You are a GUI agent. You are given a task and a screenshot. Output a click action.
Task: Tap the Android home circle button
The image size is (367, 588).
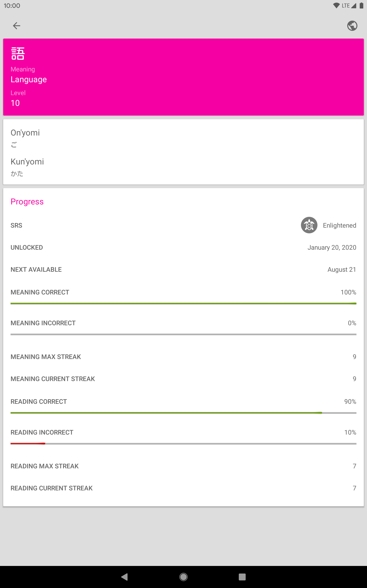[x=183, y=577]
